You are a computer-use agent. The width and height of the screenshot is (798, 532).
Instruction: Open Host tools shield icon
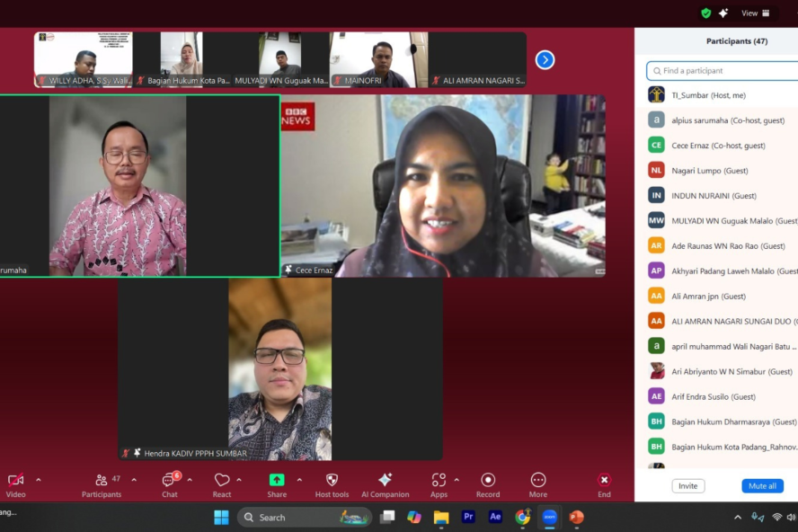pyautogui.click(x=332, y=481)
